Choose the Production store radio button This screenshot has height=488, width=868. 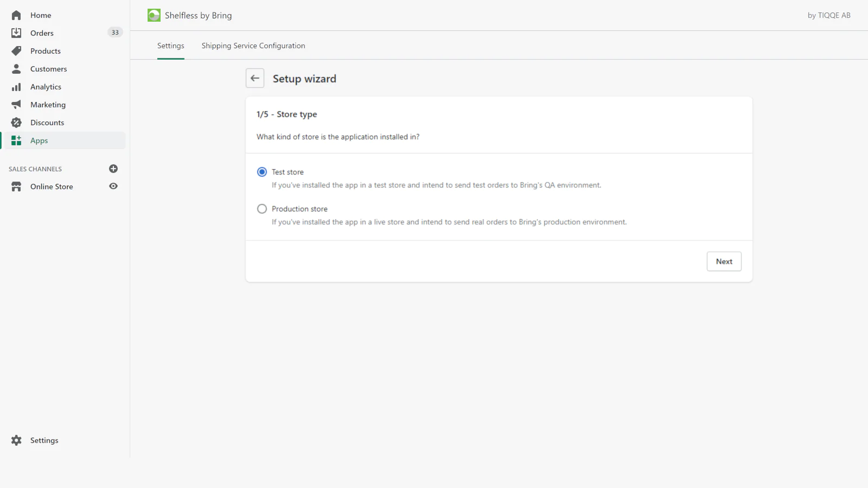262,209
